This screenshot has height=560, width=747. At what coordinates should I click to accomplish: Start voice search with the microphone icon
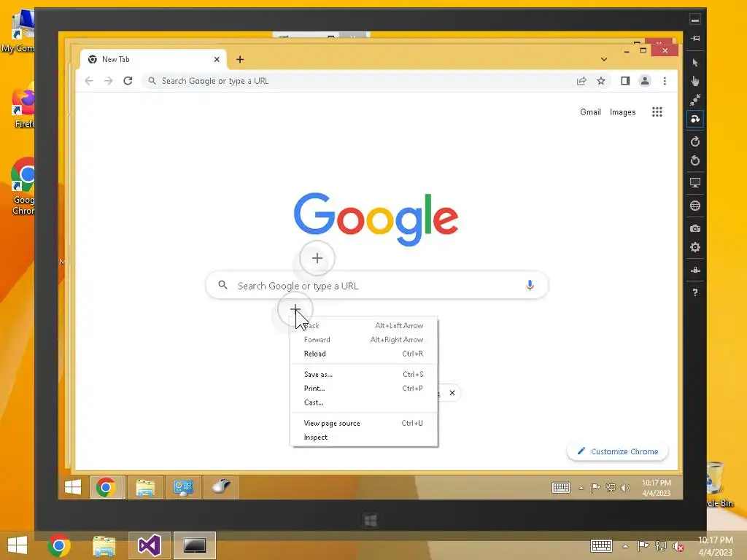[x=530, y=285]
